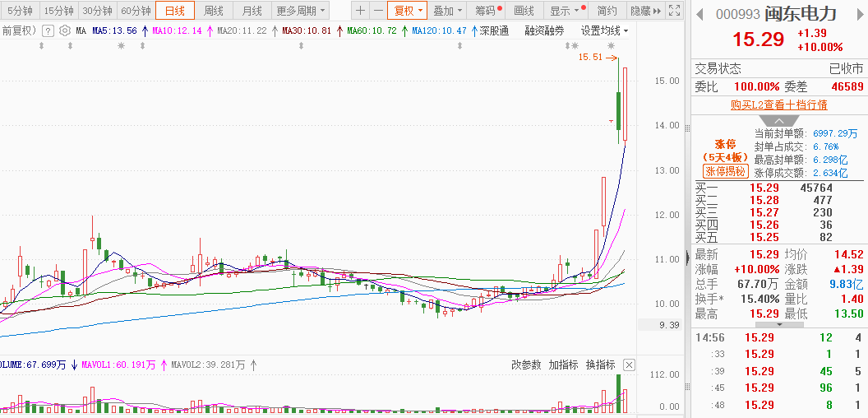
Task: Go to previous stock with left arrow
Action: click(x=701, y=14)
